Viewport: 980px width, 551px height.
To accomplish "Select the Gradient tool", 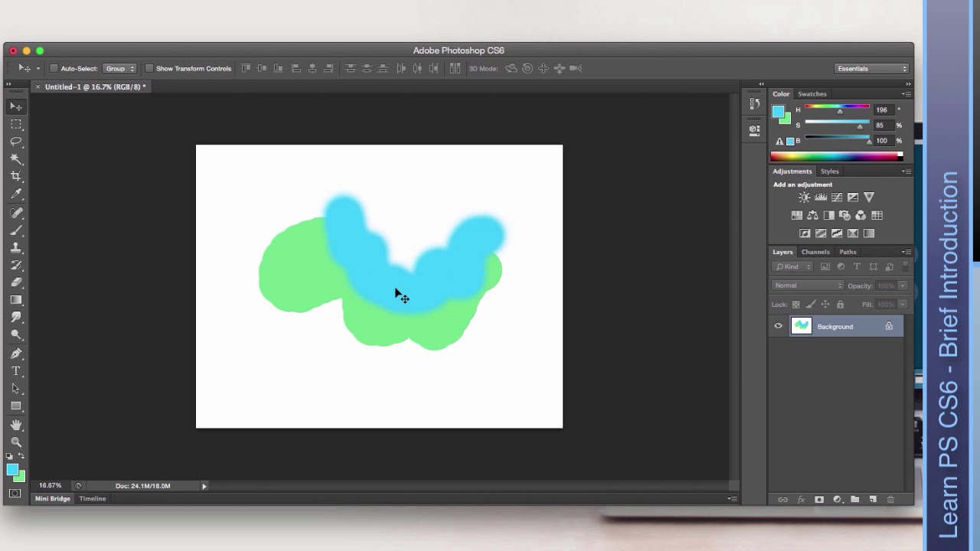I will (16, 300).
